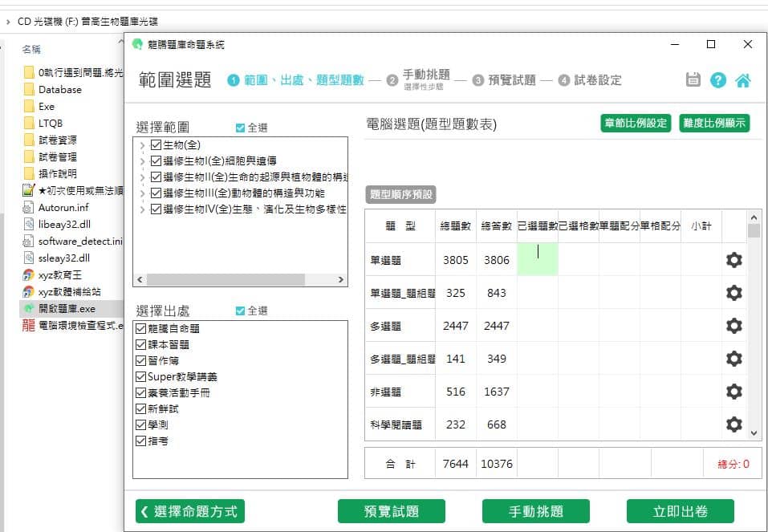Expand 選修生物IV(全) tree node arrow

[142, 209]
